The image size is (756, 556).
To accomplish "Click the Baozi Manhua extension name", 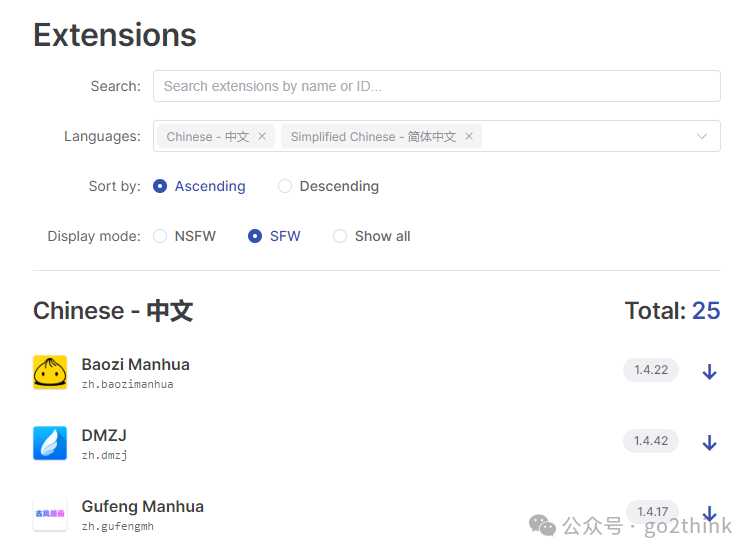I will point(135,365).
